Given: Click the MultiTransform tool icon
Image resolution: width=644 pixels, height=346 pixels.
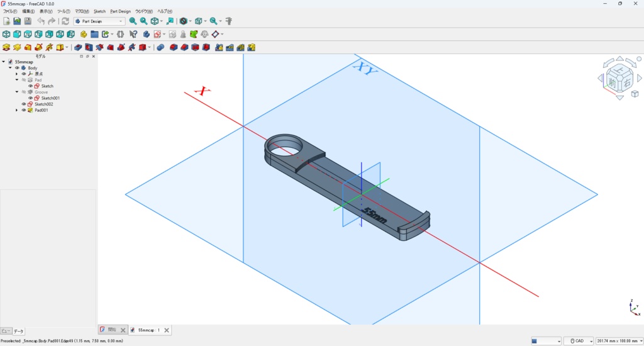Looking at the screenshot, I should [x=252, y=47].
